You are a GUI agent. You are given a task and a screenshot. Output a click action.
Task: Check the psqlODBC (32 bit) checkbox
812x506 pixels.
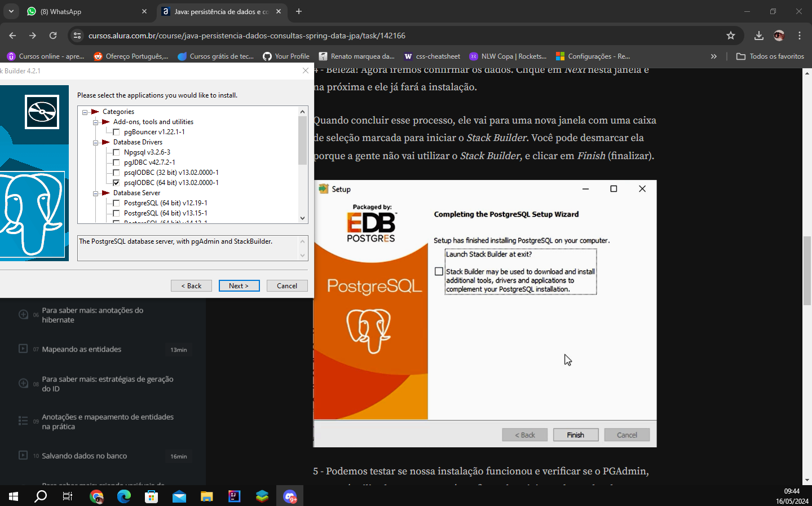[x=116, y=173]
